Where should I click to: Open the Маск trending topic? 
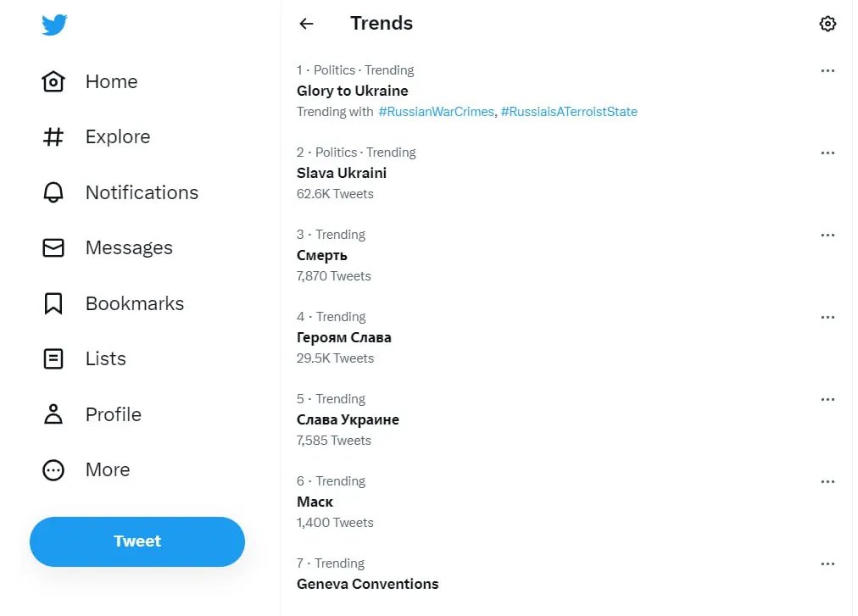tap(315, 502)
